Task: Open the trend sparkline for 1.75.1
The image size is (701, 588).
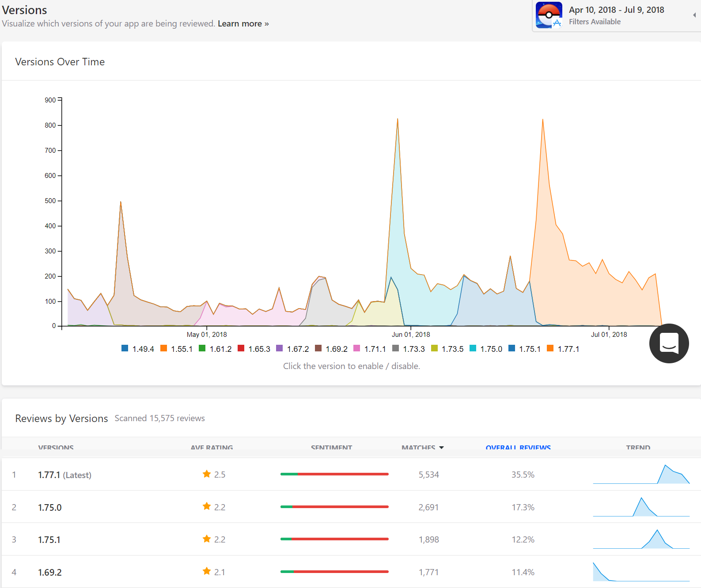Action: tap(641, 539)
